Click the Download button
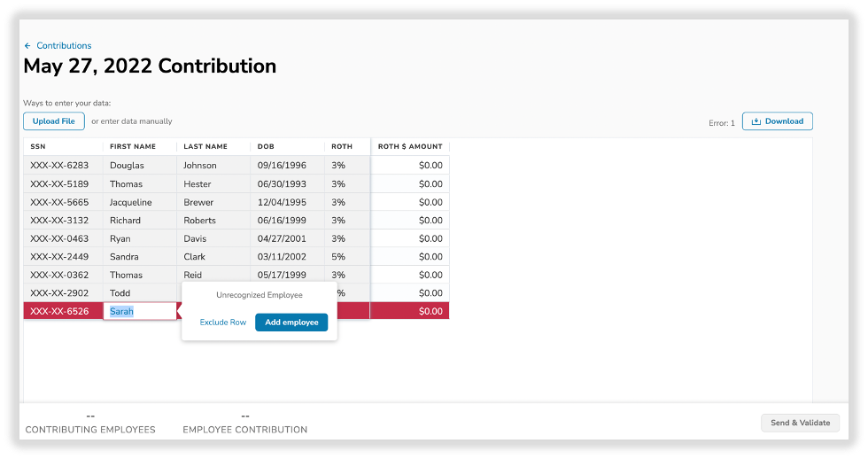The width and height of the screenshot is (868, 459). point(777,121)
